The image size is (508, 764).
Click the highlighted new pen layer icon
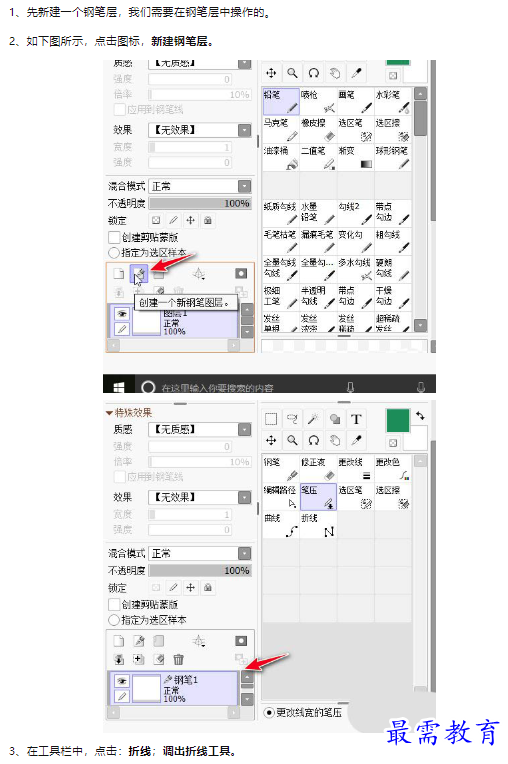pyautogui.click(x=139, y=274)
